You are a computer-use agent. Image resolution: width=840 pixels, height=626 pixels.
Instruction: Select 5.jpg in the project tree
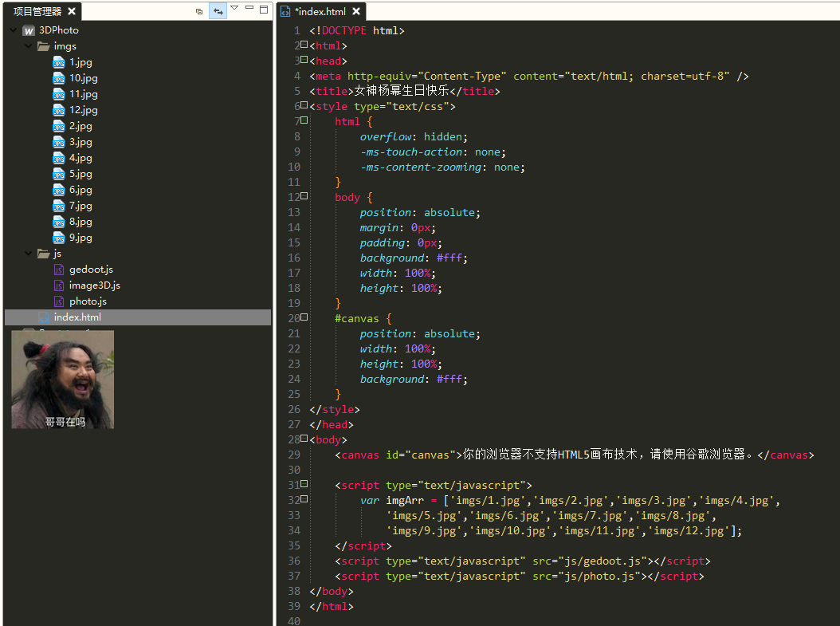[x=80, y=174]
